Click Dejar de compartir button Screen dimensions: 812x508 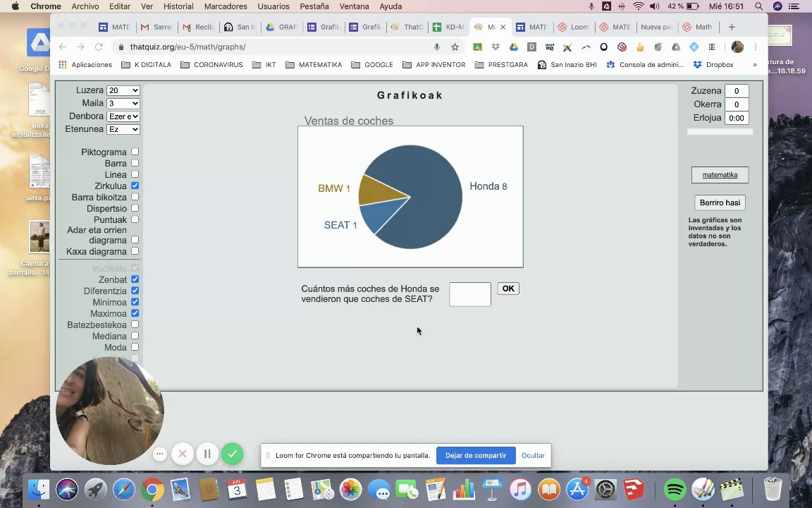476,455
